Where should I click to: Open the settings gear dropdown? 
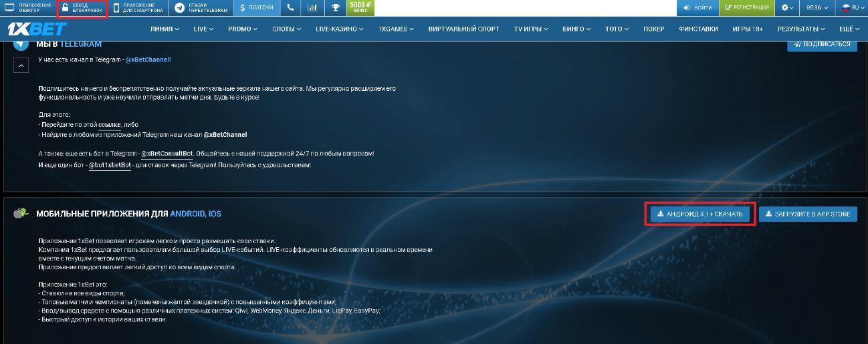click(x=786, y=8)
